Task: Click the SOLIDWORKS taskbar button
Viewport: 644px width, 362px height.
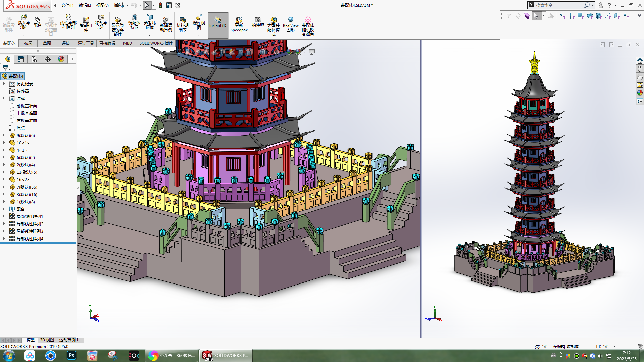Action: [226, 356]
